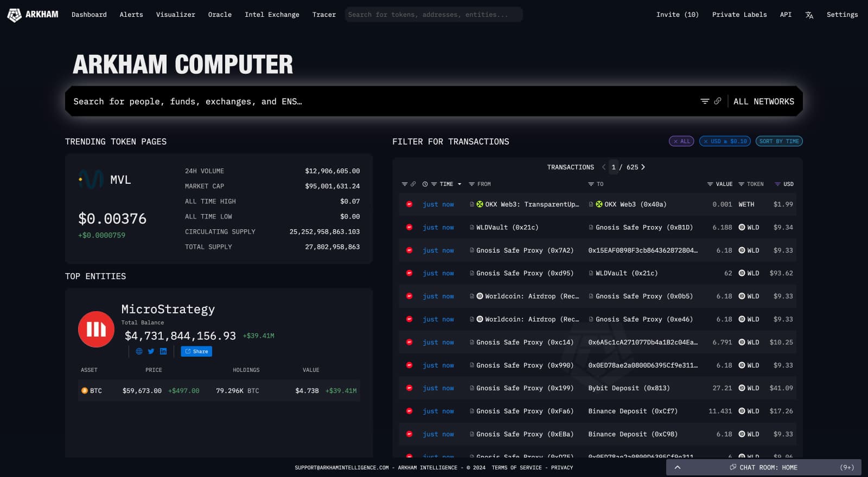Filter by TOKEN column filter icon
868x477 pixels.
tap(741, 184)
